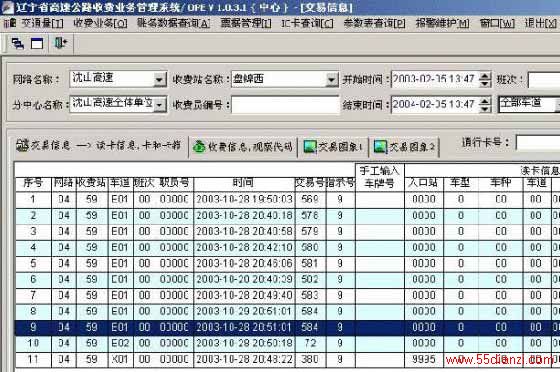The width and height of the screenshot is (560, 372).
Task: Switch to 收费信息,观察代码 tab
Action: (243, 146)
